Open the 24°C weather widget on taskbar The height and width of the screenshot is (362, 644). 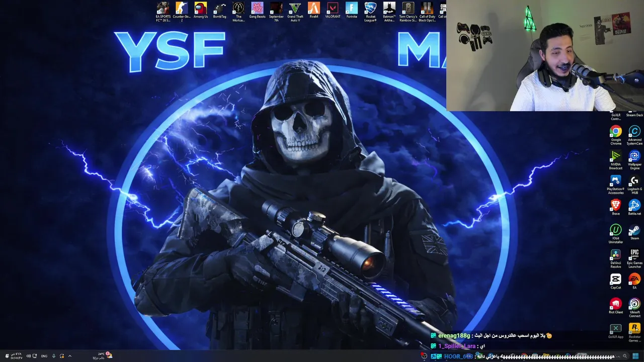102,356
